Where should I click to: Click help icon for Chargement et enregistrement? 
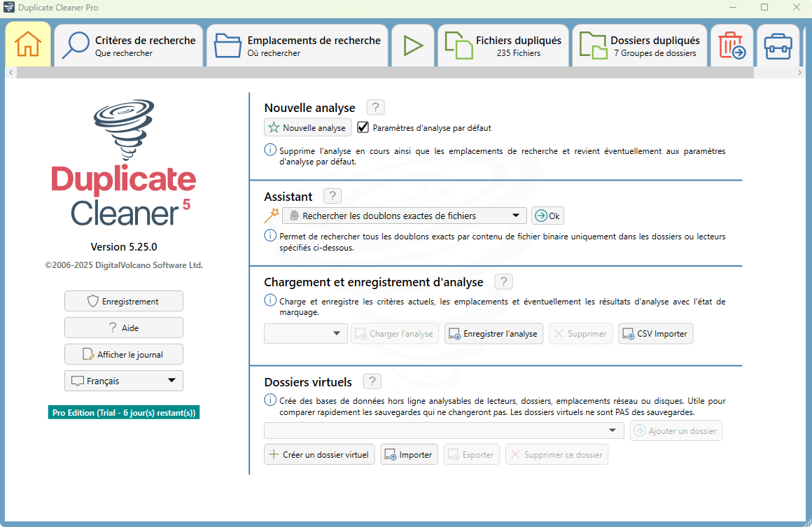[x=503, y=282]
